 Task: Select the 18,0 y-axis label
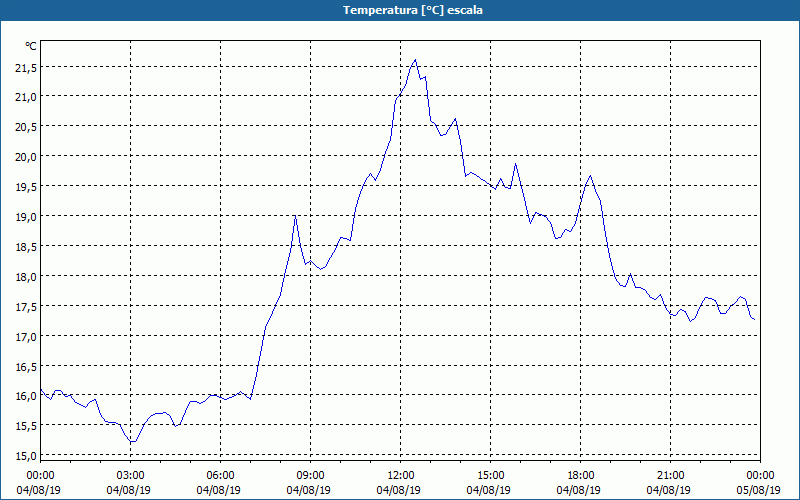click(26, 277)
